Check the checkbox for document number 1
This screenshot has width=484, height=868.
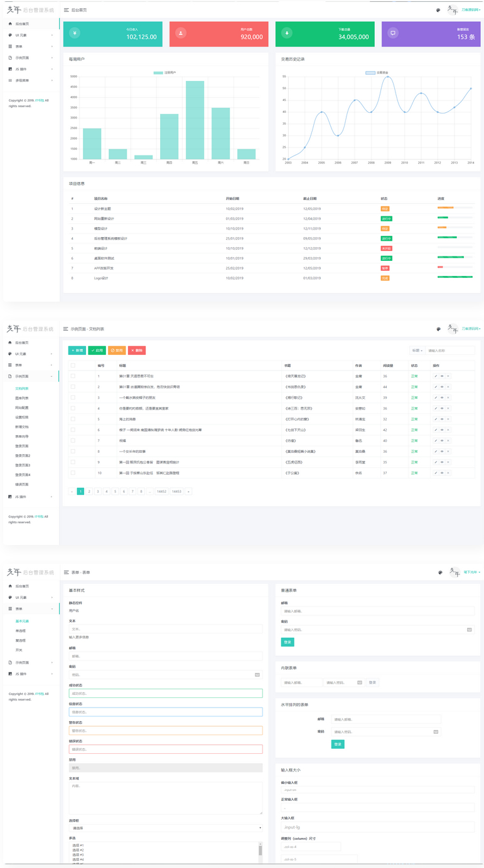coord(73,376)
